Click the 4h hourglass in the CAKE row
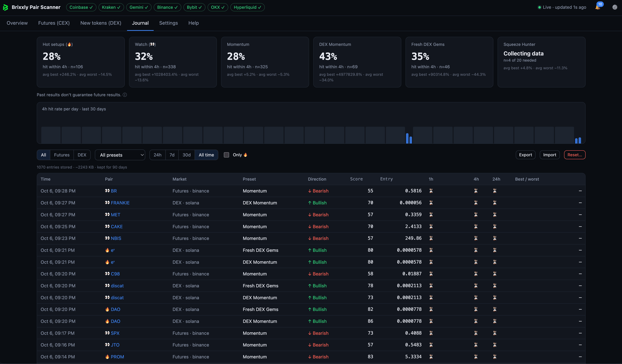 pos(476,226)
